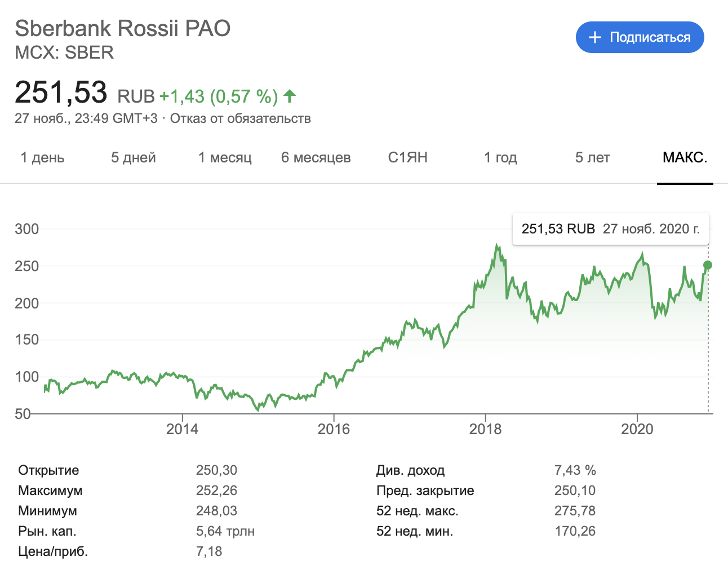Select the 1 день time range tab
Viewport: 728px width, 574px height.
point(42,157)
